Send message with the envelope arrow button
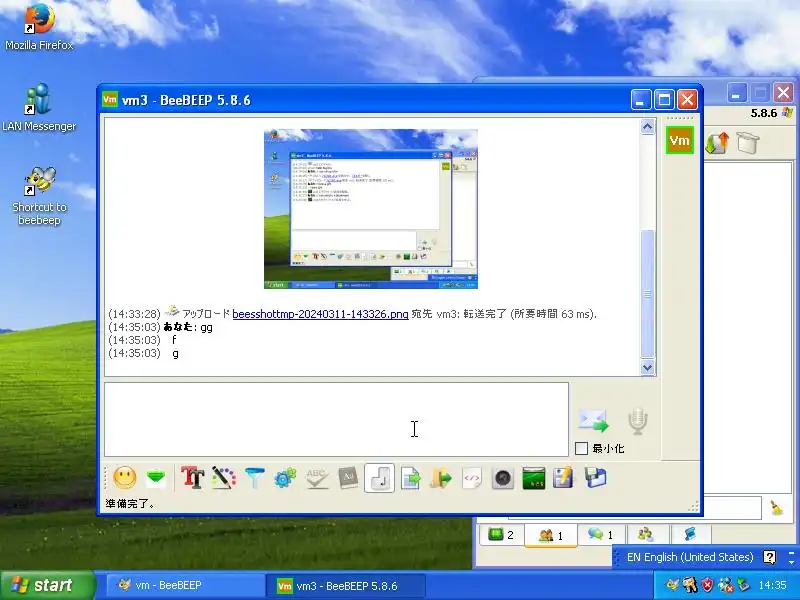The image size is (800, 600). point(593,420)
